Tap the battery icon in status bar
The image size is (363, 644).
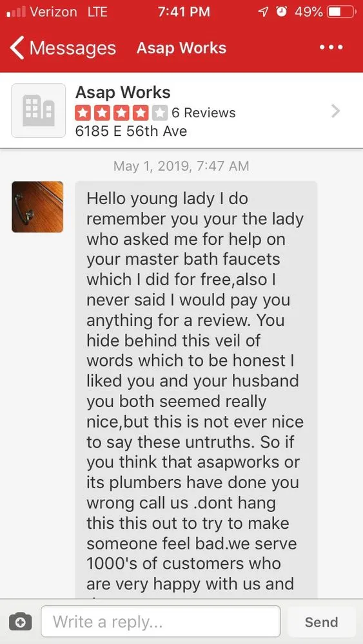coord(341,12)
